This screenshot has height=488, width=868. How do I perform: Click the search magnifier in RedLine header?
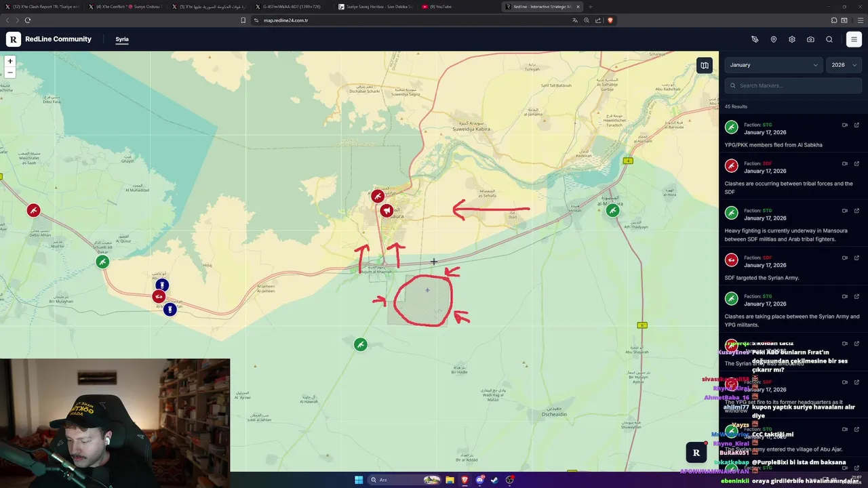(829, 39)
